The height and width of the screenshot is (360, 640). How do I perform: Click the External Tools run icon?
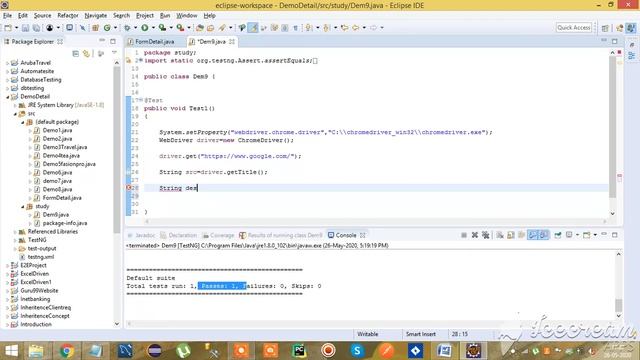[180, 28]
